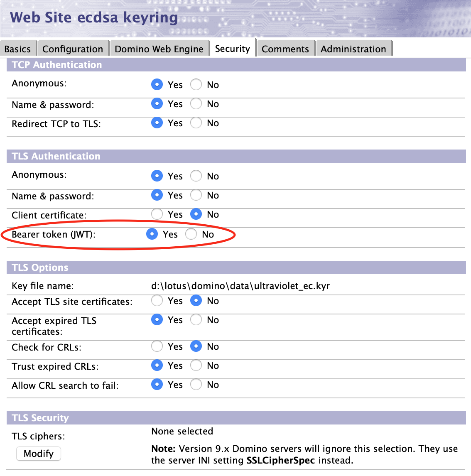Click the 'Web Site ecdsa keyring' title

(x=94, y=17)
